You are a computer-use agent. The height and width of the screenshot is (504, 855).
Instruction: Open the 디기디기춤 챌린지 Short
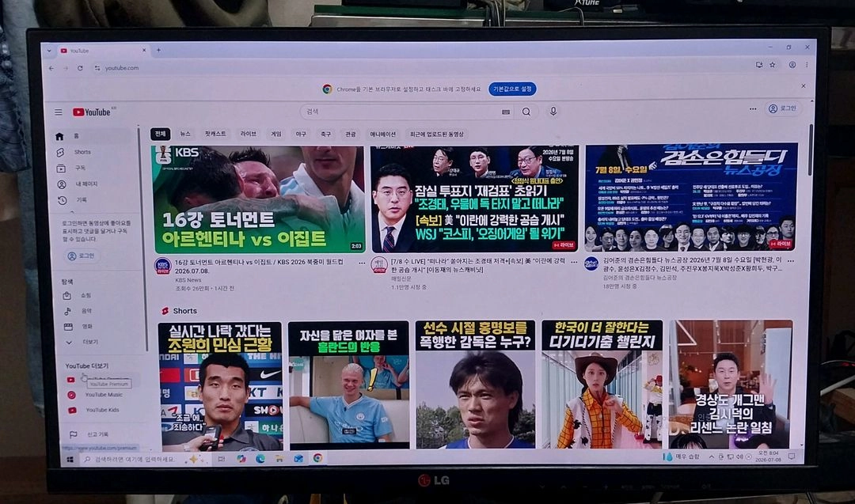pos(602,384)
